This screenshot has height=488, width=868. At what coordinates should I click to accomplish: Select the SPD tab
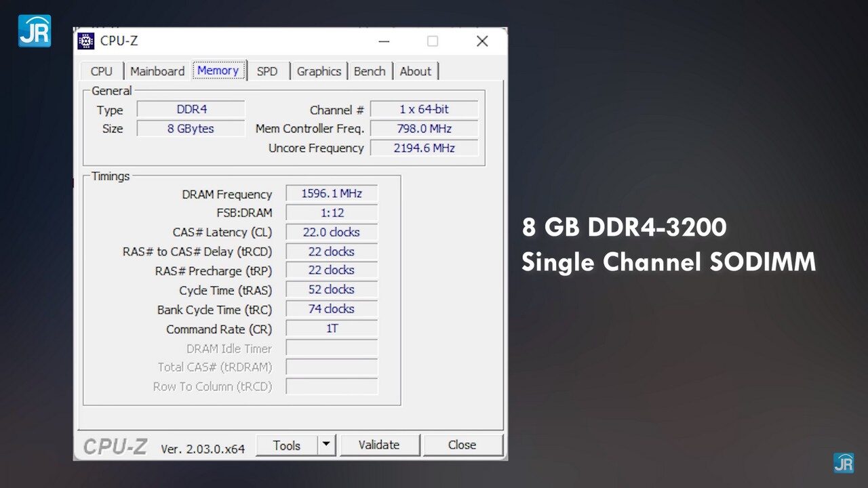click(267, 71)
